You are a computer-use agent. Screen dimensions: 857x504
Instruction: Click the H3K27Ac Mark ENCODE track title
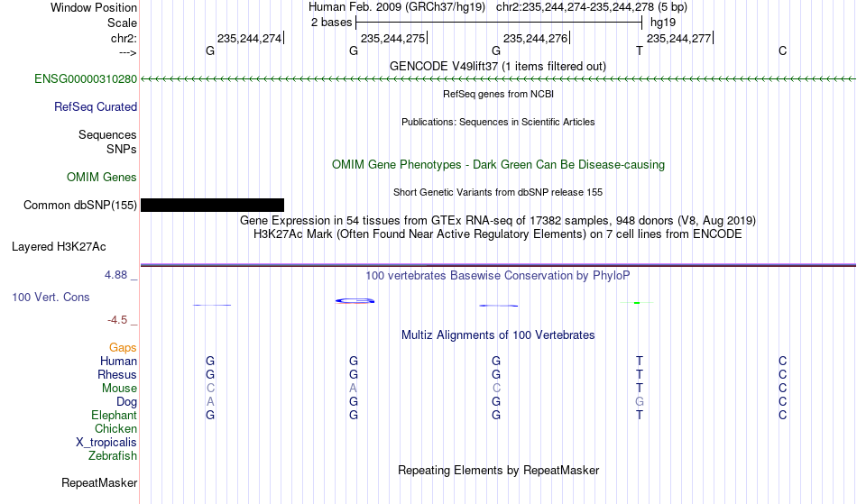[x=498, y=234]
